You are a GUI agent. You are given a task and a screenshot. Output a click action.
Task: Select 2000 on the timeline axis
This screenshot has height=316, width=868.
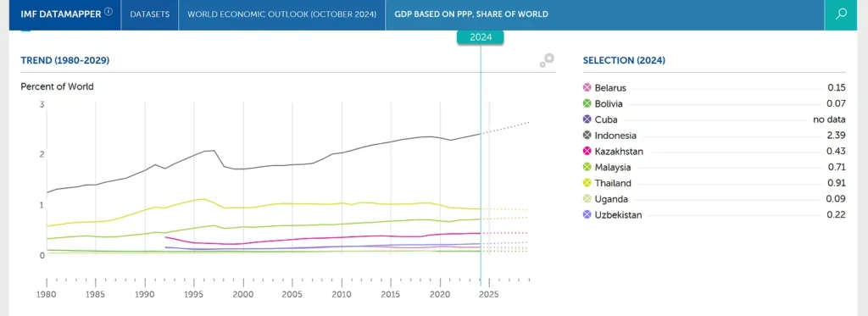point(243,295)
